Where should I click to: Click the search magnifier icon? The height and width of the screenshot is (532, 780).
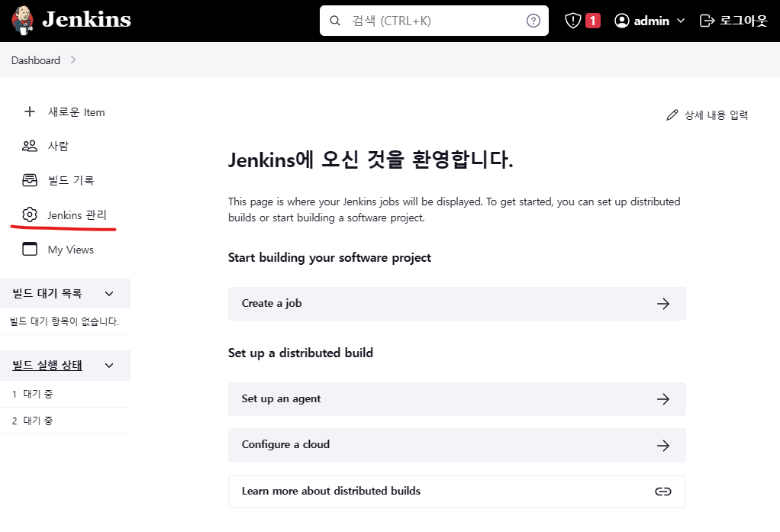click(335, 21)
